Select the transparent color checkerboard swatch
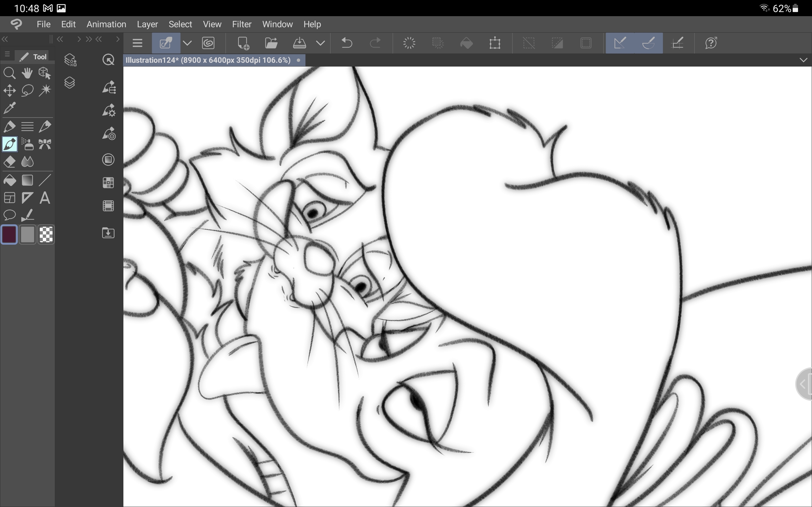 coord(46,234)
